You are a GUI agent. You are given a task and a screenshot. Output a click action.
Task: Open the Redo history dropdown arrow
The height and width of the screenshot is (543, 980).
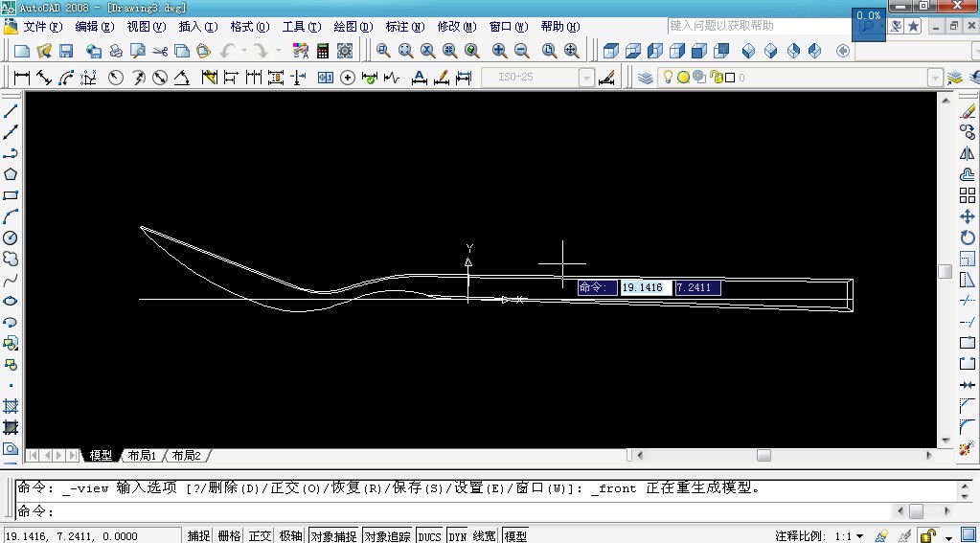point(278,52)
